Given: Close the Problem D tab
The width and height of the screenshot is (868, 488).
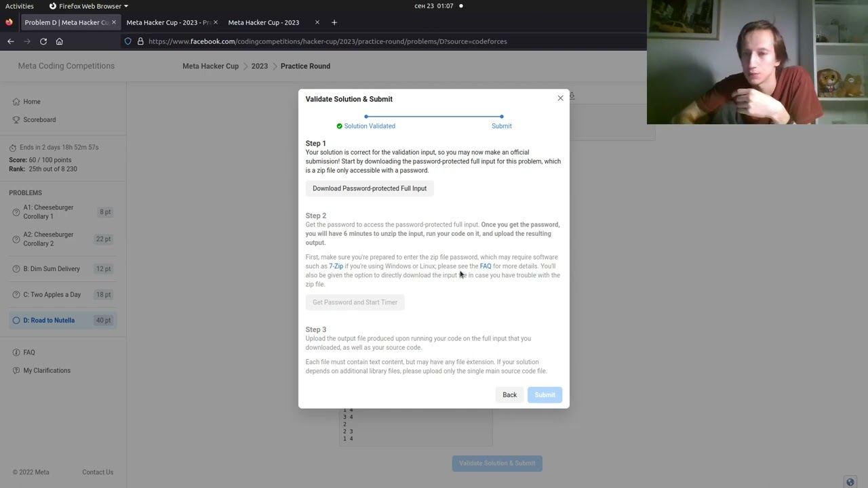Looking at the screenshot, I should pyautogui.click(x=113, y=22).
